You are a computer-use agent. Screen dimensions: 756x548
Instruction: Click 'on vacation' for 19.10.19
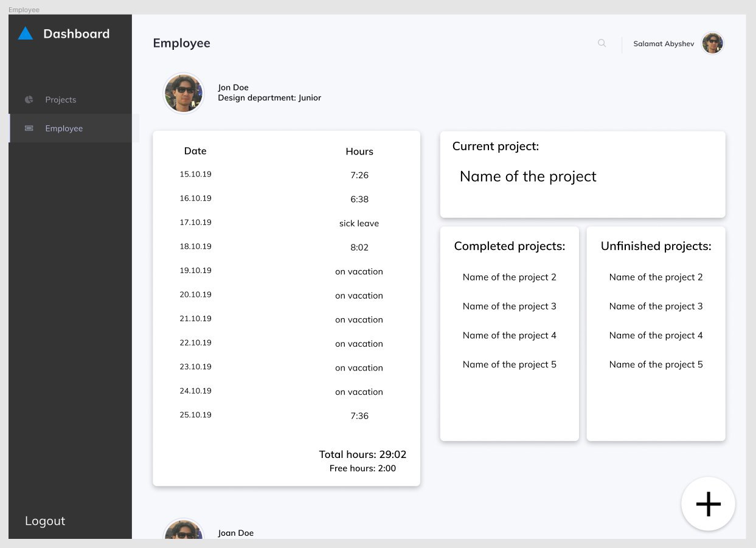[x=359, y=271]
